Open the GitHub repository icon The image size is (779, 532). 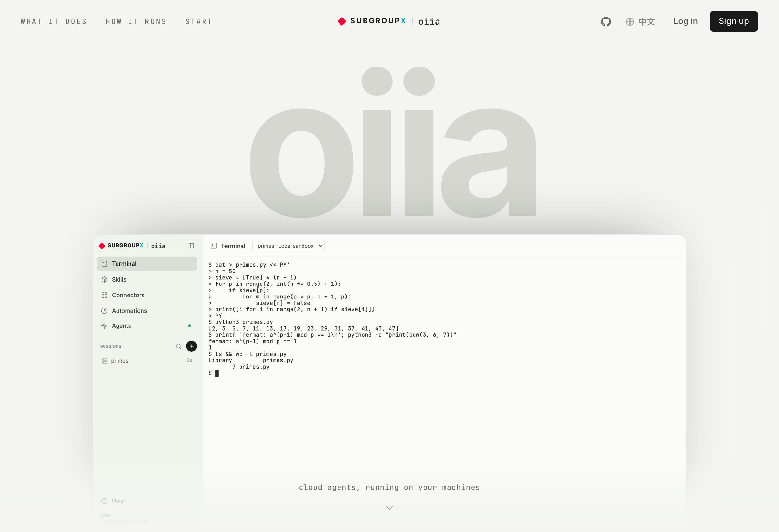point(606,21)
